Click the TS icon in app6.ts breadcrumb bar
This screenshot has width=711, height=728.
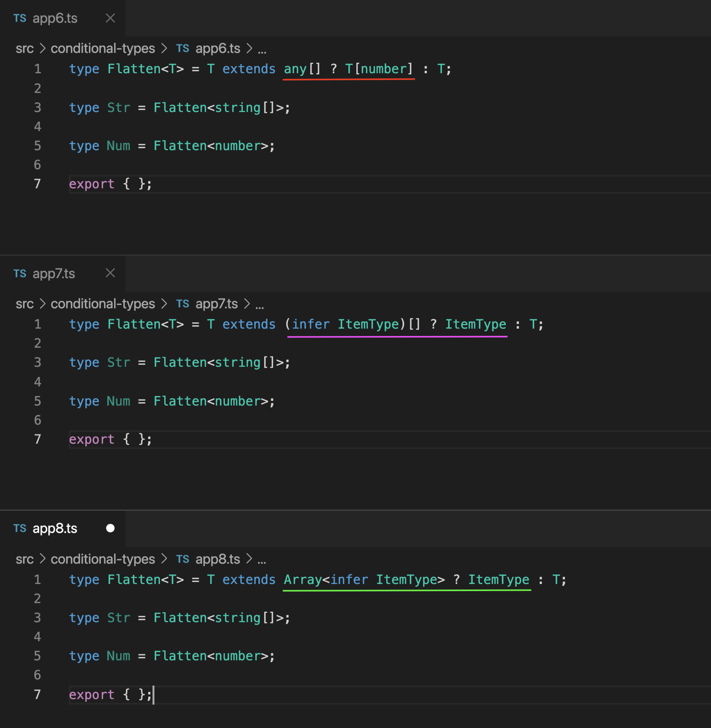(x=183, y=48)
